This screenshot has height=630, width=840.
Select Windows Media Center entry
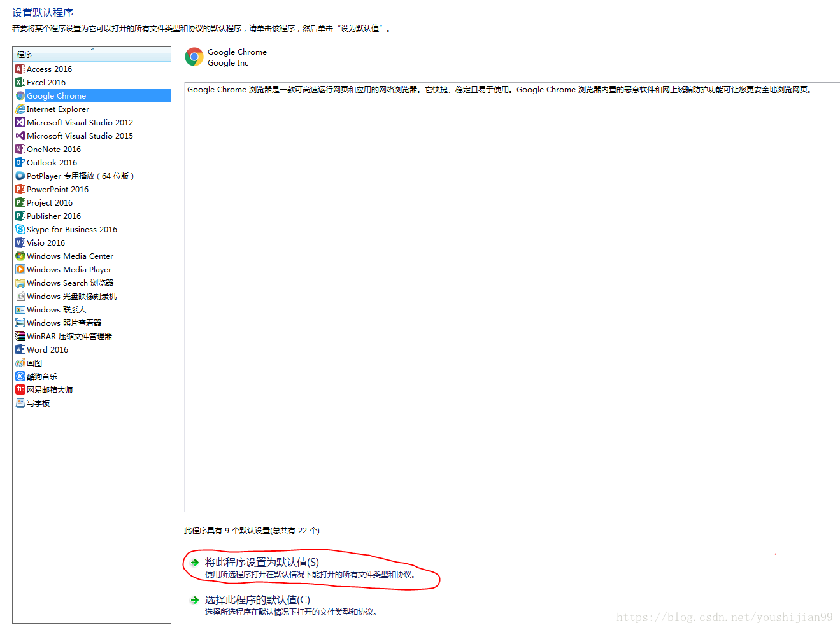70,256
